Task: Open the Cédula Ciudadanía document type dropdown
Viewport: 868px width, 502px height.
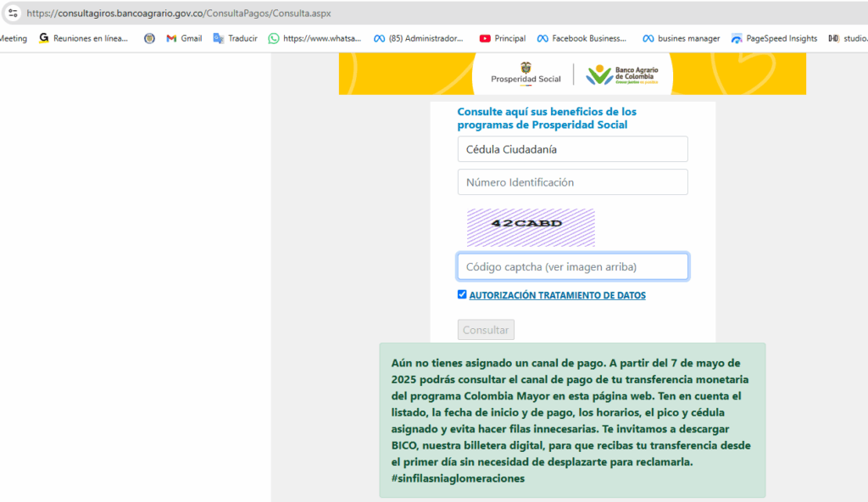Action: (572, 149)
